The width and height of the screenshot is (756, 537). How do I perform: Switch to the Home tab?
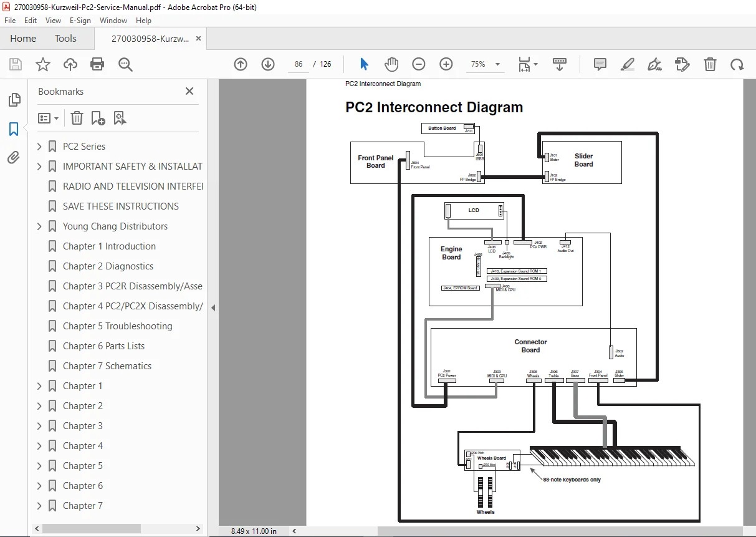pyautogui.click(x=23, y=39)
